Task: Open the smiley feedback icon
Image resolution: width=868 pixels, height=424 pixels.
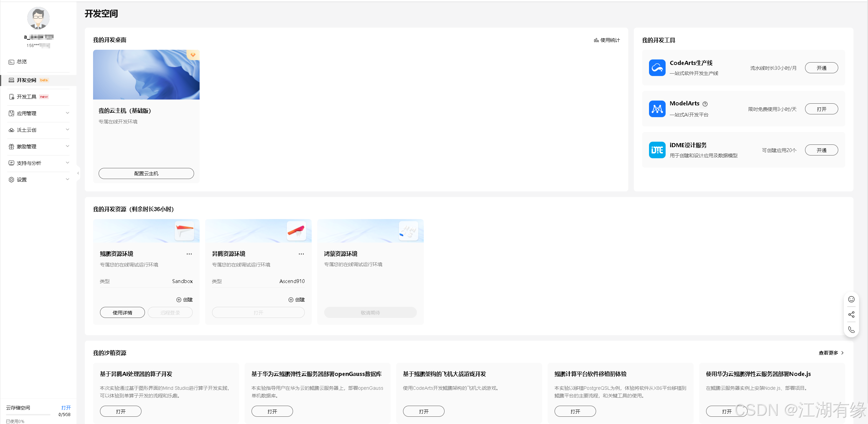Action: tap(851, 299)
